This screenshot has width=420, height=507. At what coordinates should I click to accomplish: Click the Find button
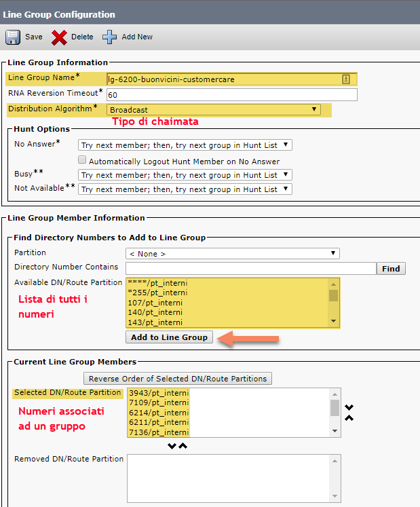(x=391, y=268)
